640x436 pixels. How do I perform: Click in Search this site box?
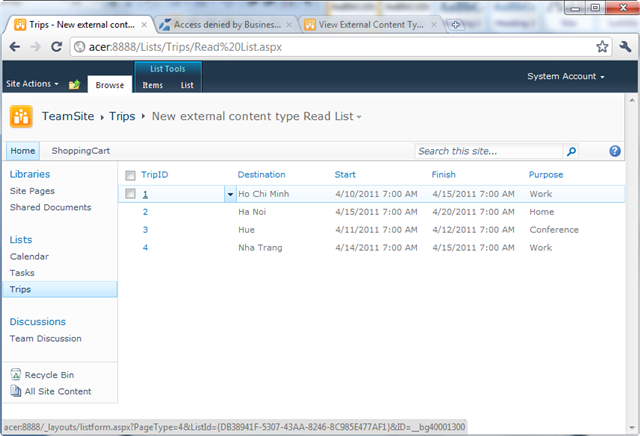pos(488,151)
